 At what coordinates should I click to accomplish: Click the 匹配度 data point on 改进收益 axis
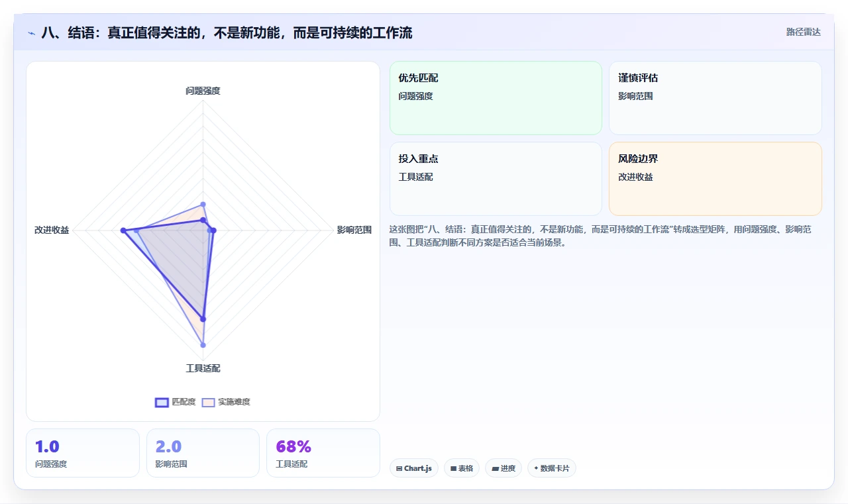[123, 230]
